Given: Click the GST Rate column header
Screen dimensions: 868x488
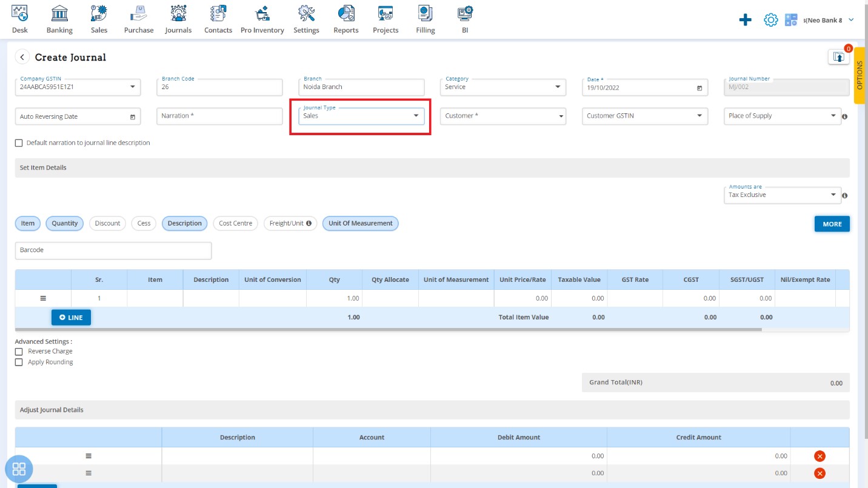Looking at the screenshot, I should (635, 279).
